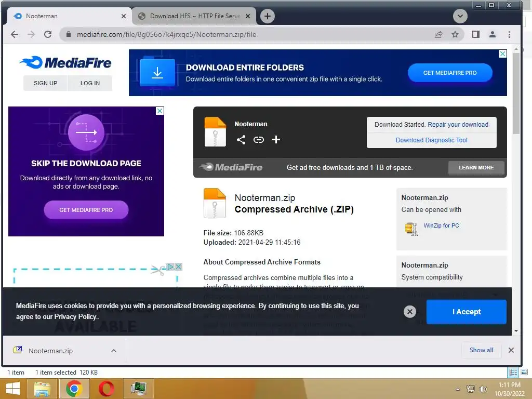Image resolution: width=532 pixels, height=399 pixels.
Task: Click Nooterman.zip file icon in details
Action: point(215,203)
